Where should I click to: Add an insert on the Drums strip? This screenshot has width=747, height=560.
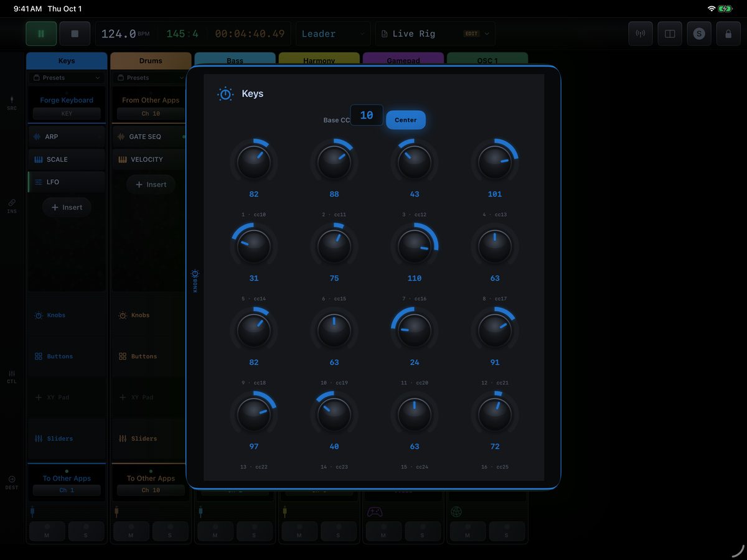click(x=151, y=184)
